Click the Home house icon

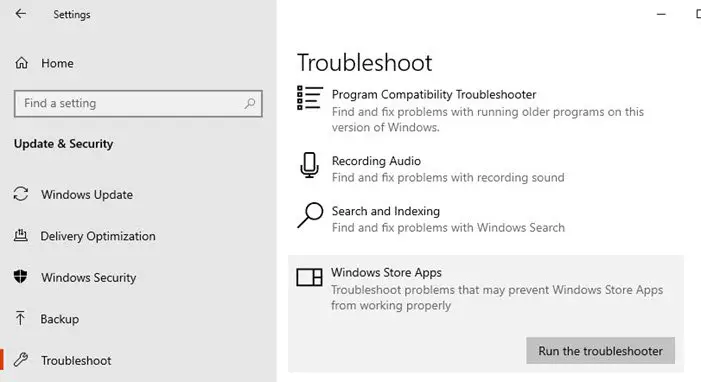coord(21,63)
